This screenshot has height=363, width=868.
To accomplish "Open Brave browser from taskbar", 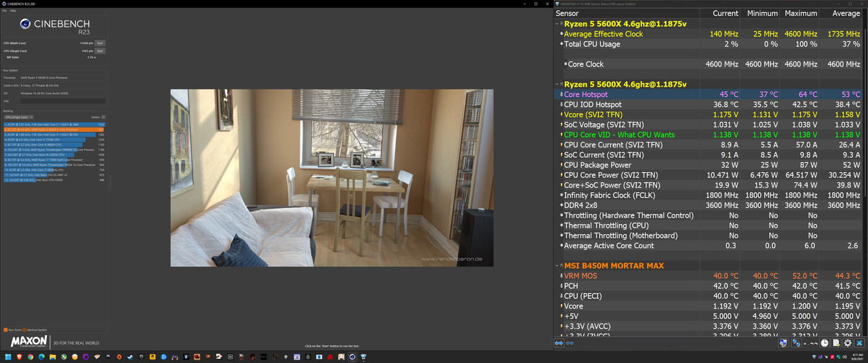I will coord(19,356).
